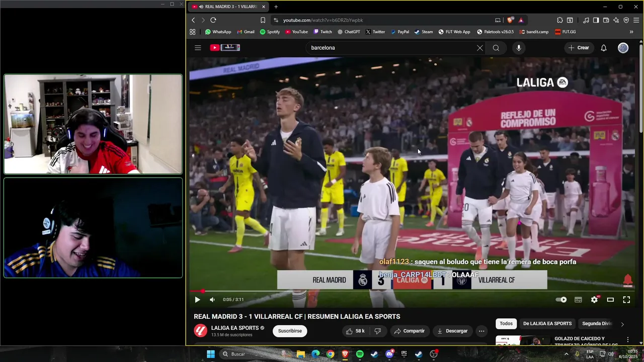Open YouTube hamburger guide menu
Image resolution: width=644 pixels, height=362 pixels.
tap(198, 48)
